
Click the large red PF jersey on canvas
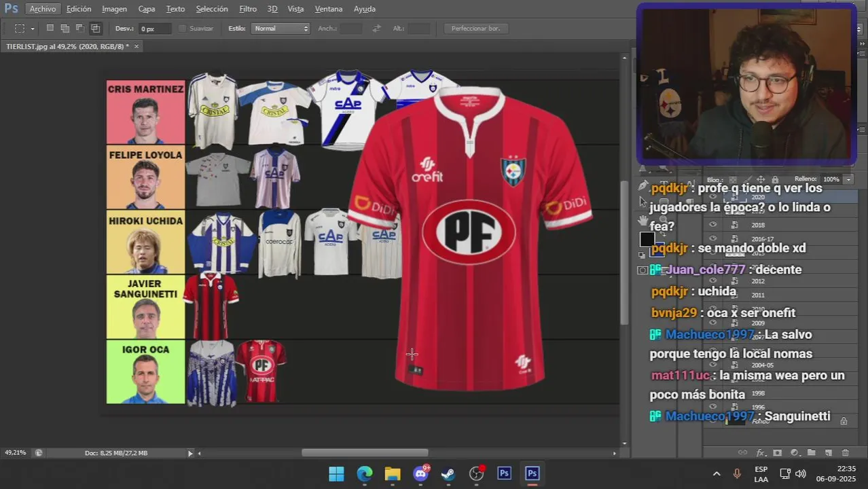coord(469,240)
